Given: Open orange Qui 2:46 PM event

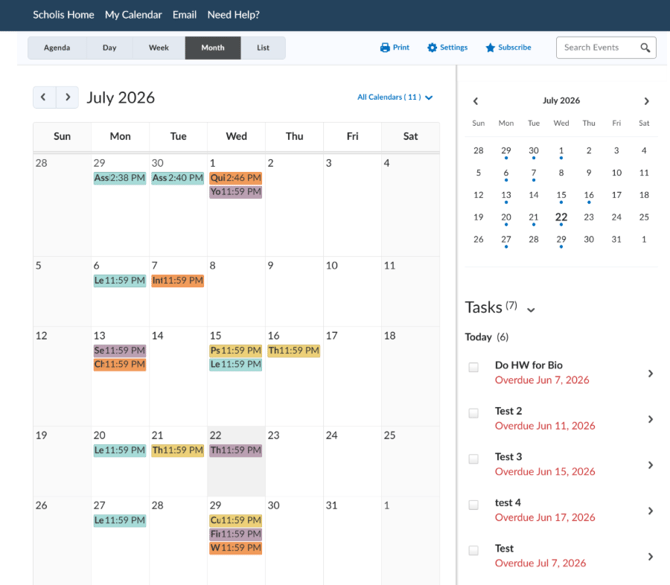Looking at the screenshot, I should [235, 178].
